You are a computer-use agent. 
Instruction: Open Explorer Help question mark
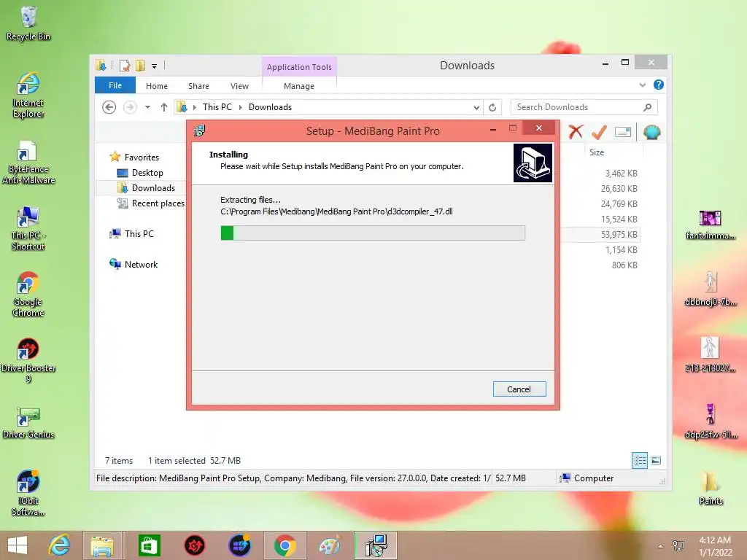(x=659, y=85)
